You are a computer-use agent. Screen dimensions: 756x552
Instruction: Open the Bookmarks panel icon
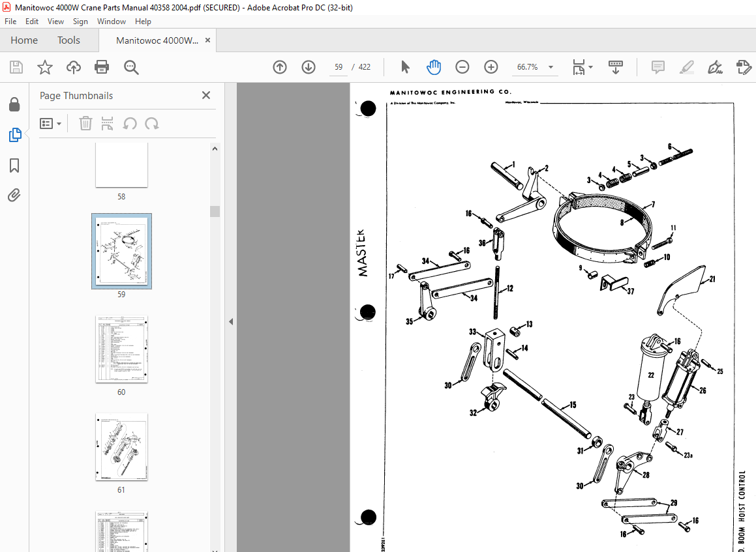[x=14, y=166]
